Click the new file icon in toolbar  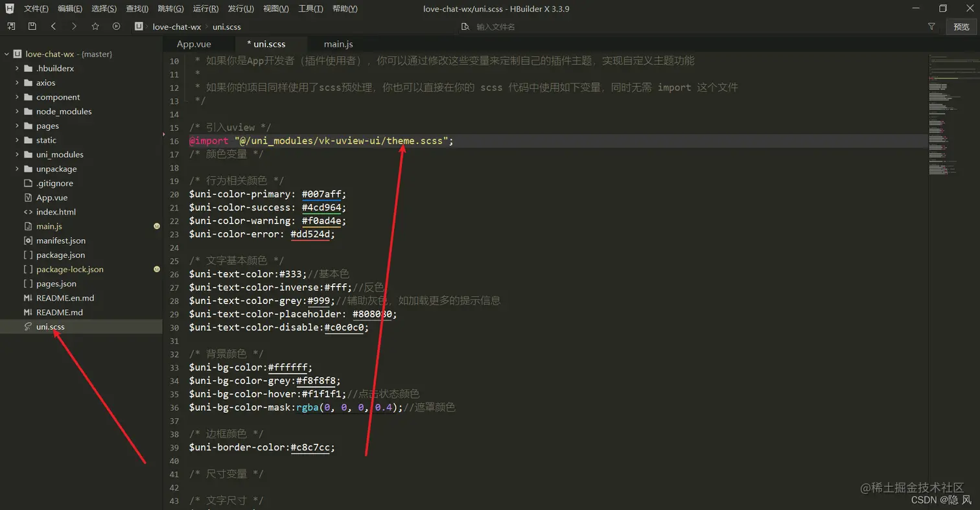pos(11,27)
